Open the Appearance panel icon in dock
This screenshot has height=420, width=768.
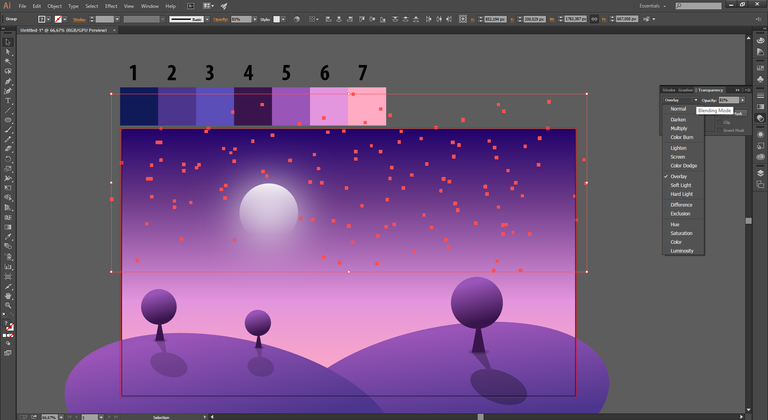point(760,134)
